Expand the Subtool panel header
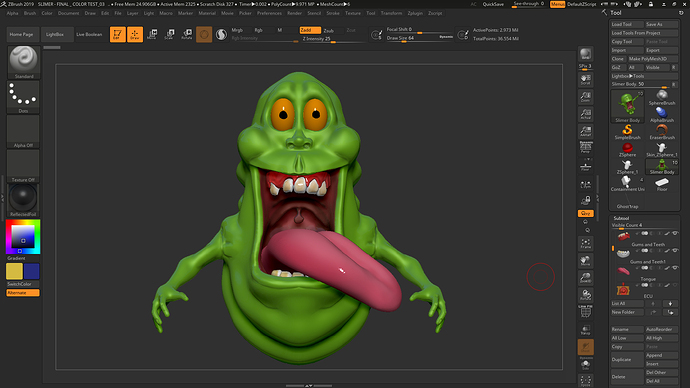The height and width of the screenshot is (388, 690). click(621, 218)
